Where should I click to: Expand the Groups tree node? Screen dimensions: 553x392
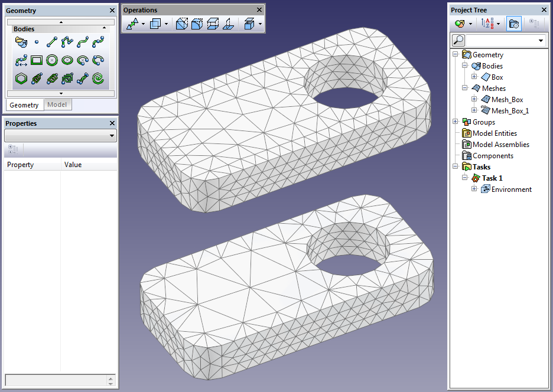455,122
